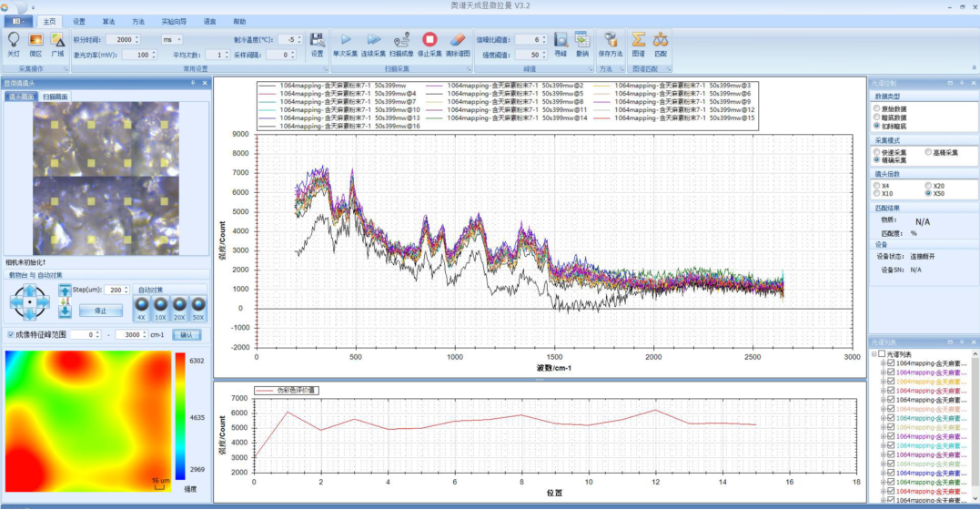Click the 激光功率 input field
Viewport: 980px width, 510px height.
(139, 55)
